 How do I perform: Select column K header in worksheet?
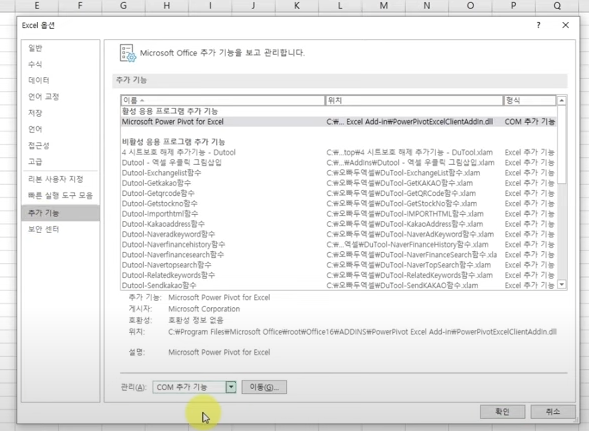[297, 6]
